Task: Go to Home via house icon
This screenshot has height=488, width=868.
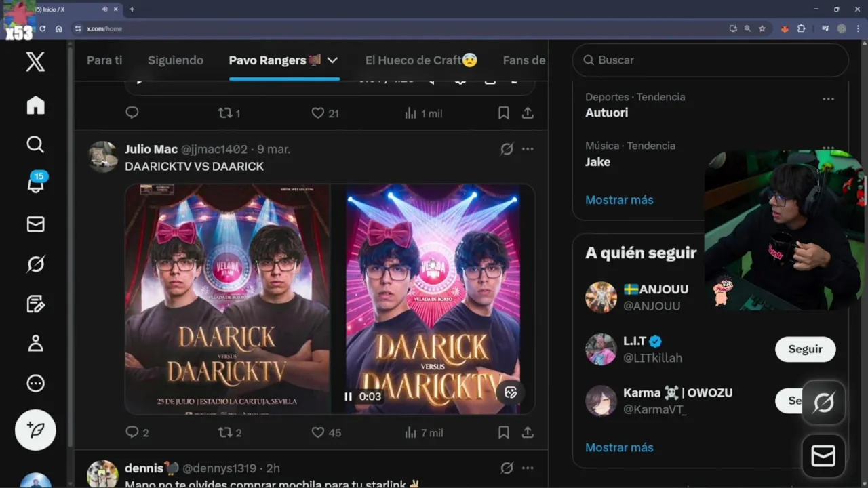Action: [x=35, y=105]
